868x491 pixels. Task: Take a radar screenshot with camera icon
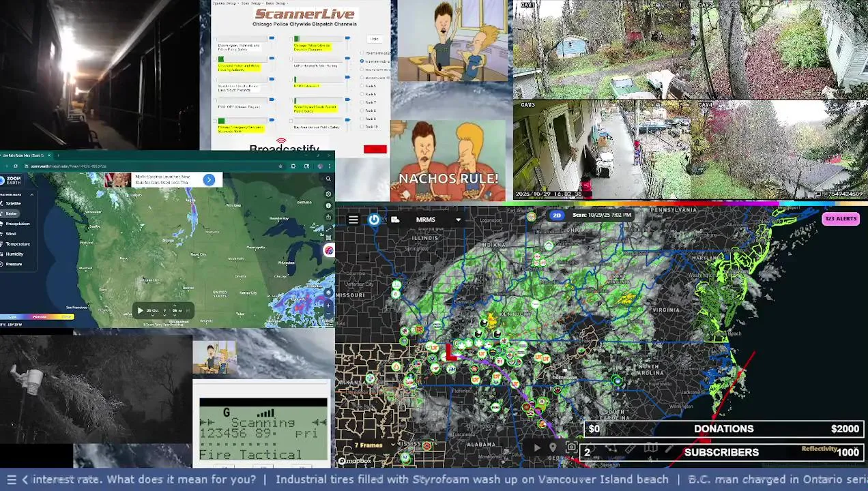(572, 447)
